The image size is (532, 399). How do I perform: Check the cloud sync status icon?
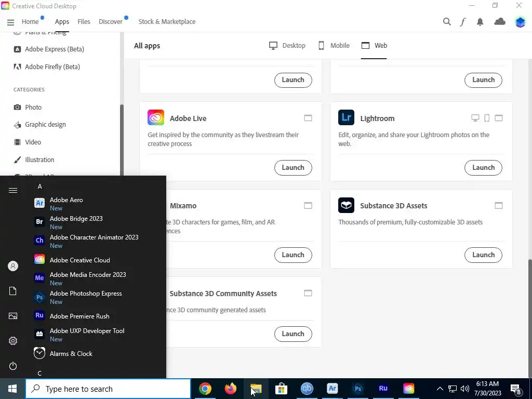499,22
